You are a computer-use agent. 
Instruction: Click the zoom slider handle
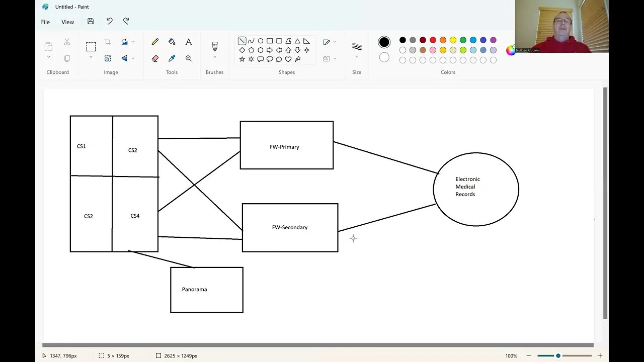(x=558, y=355)
